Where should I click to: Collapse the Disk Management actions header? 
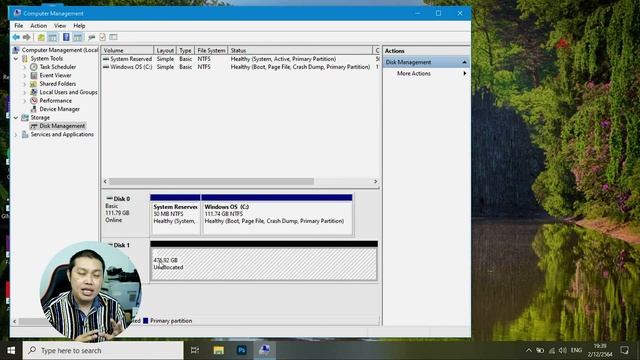464,62
